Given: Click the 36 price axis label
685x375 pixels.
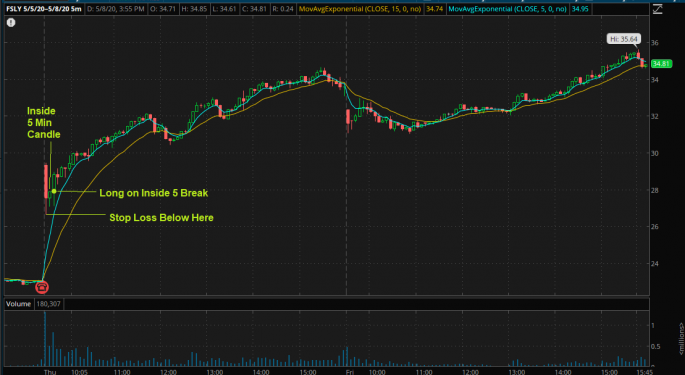Looking at the screenshot, I should pyautogui.click(x=654, y=43).
